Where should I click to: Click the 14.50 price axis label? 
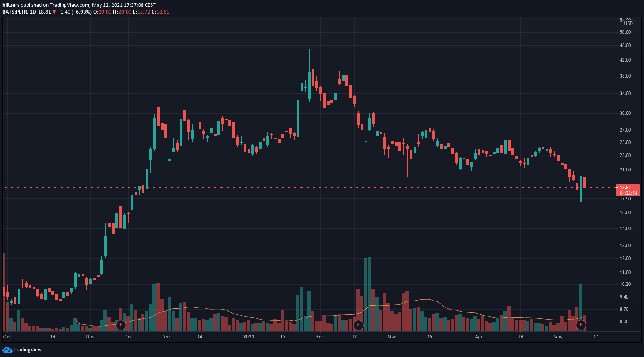[625, 229]
